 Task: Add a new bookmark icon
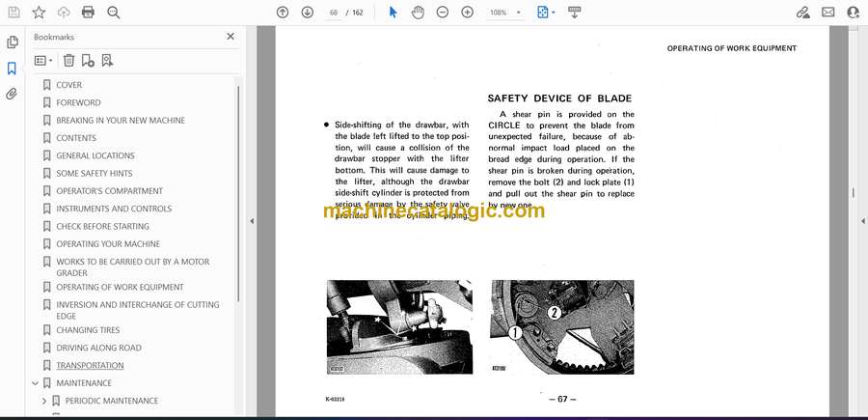88,61
